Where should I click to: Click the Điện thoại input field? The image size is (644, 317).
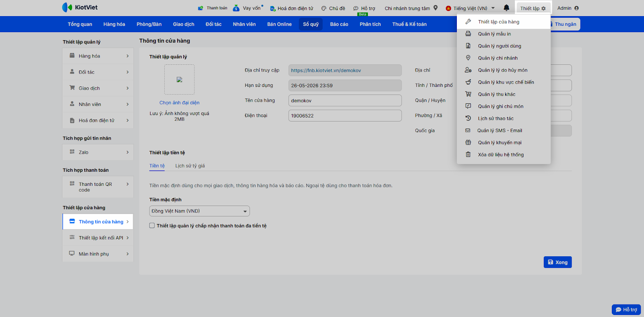[x=345, y=115]
